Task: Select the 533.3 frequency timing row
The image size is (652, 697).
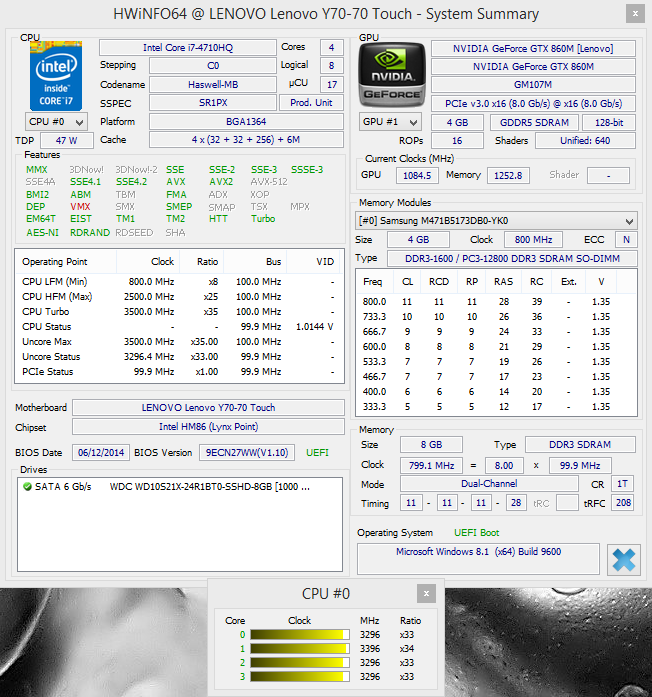Action: (x=496, y=362)
